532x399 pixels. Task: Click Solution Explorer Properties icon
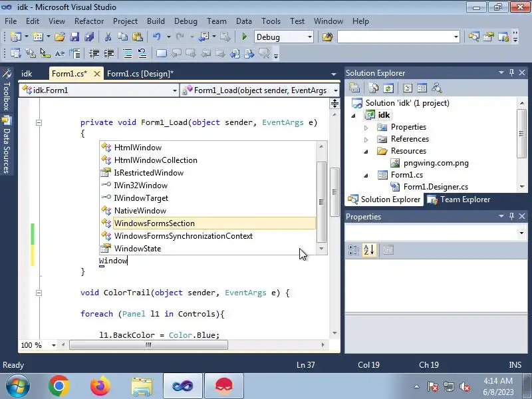click(354, 88)
